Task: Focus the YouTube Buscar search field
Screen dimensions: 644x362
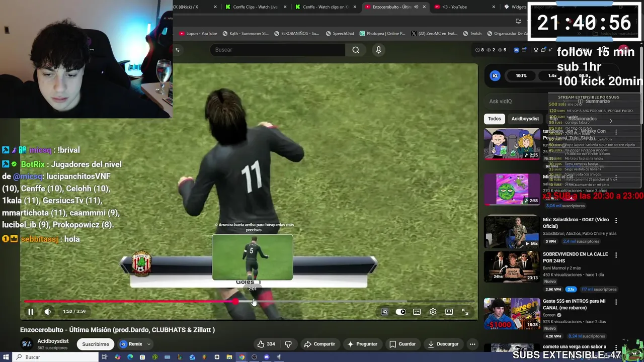Action: click(278, 50)
